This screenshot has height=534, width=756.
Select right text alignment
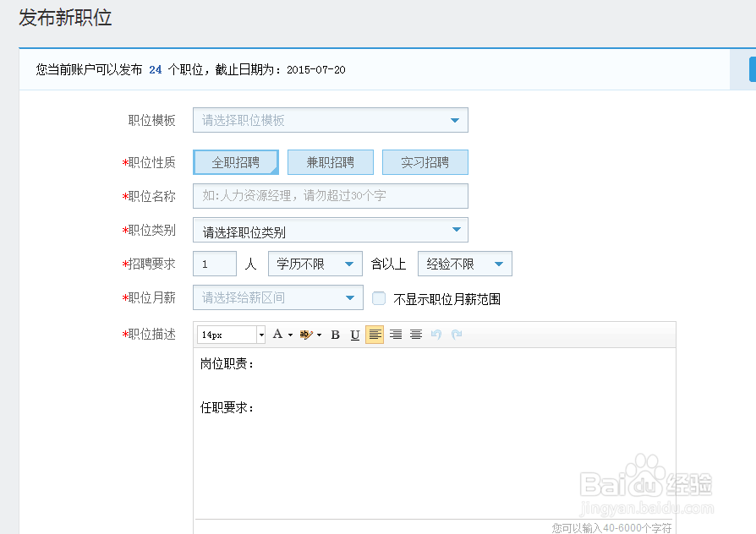point(415,334)
